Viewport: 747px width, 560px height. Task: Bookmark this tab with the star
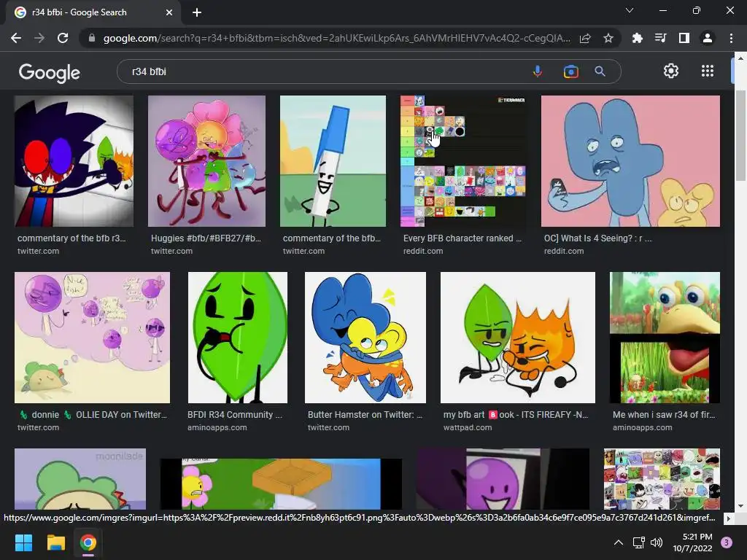608,38
